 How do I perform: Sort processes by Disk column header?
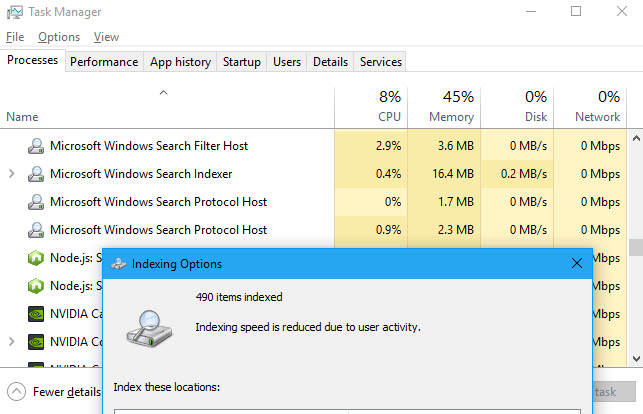pos(517,107)
